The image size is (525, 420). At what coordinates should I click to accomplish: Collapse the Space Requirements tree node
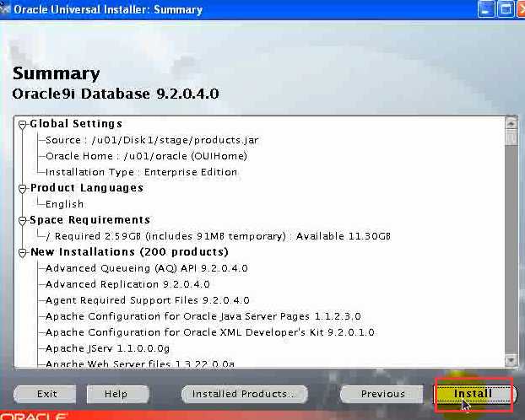23,220
